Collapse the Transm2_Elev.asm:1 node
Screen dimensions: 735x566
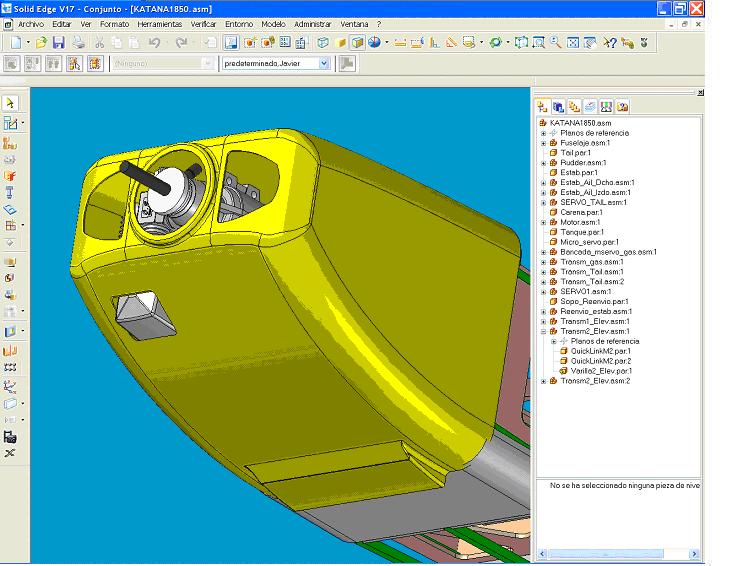pyautogui.click(x=544, y=332)
